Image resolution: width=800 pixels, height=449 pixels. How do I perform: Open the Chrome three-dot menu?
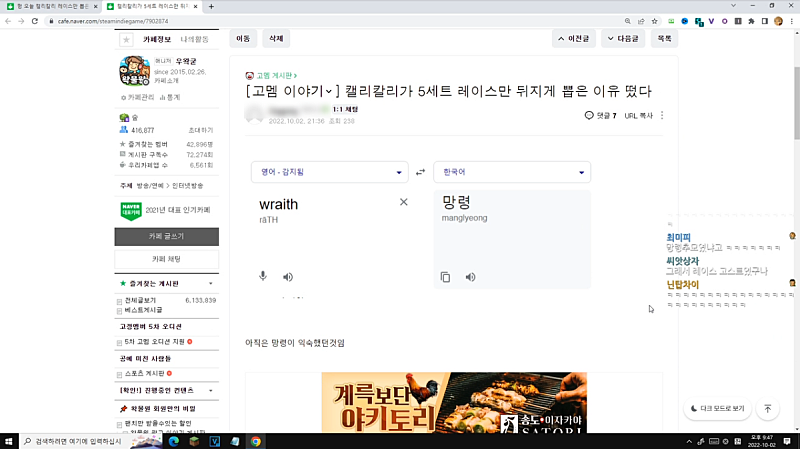click(x=792, y=21)
